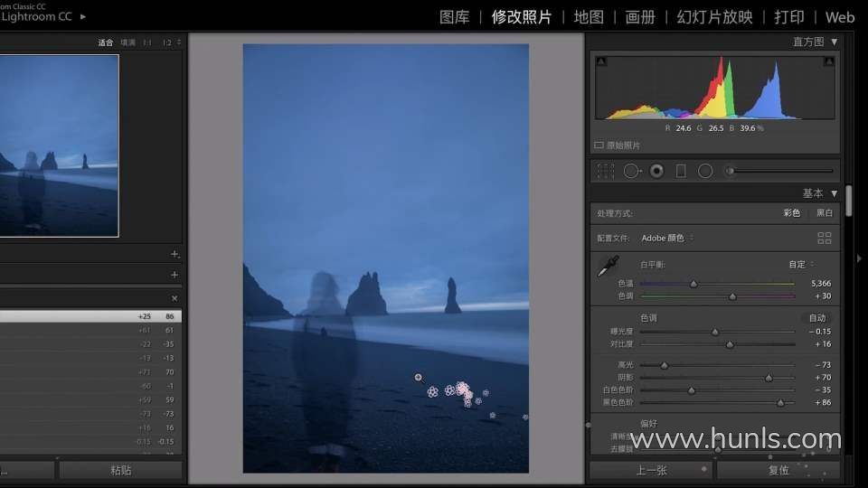Image resolution: width=868 pixels, height=488 pixels.
Task: Click the plus icon with minus in left panel
Action: click(x=175, y=254)
